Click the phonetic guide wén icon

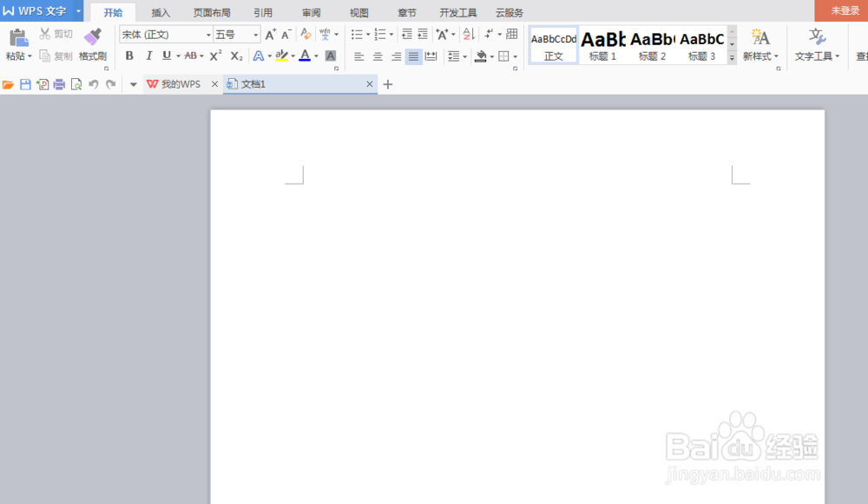(x=325, y=35)
